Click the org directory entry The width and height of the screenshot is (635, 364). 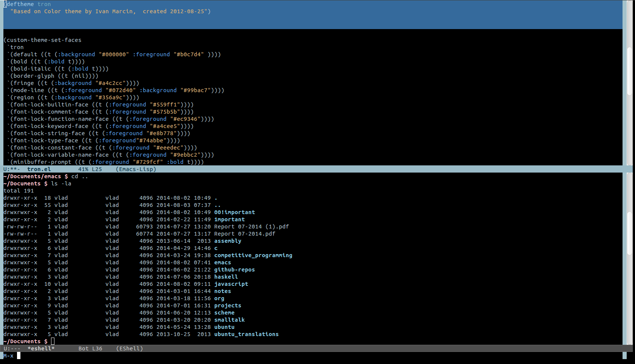tap(219, 298)
